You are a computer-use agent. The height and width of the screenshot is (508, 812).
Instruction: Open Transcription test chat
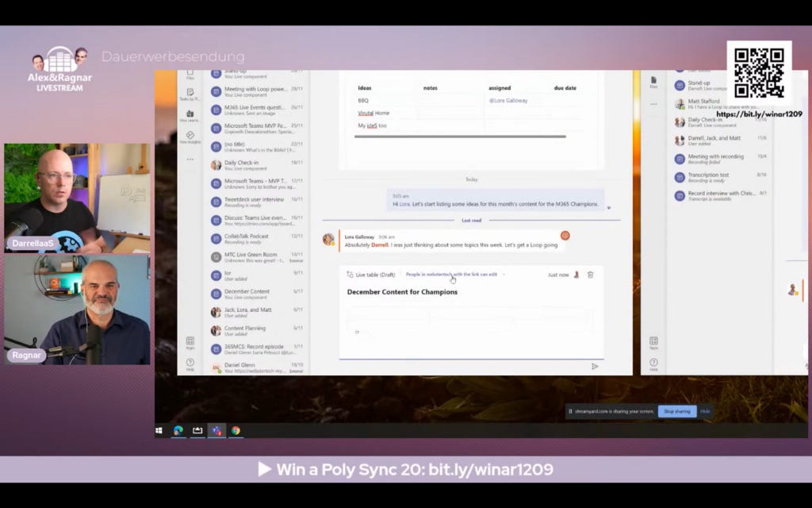pos(721,177)
